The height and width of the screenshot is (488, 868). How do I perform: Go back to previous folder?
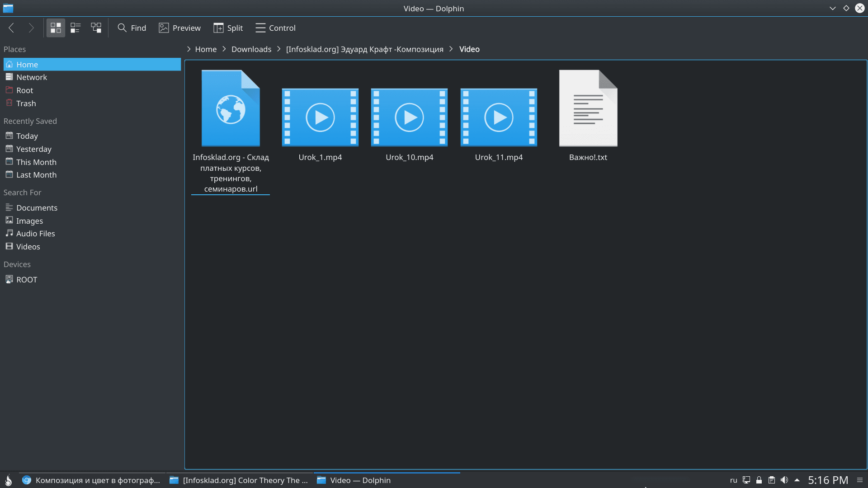[x=12, y=28]
